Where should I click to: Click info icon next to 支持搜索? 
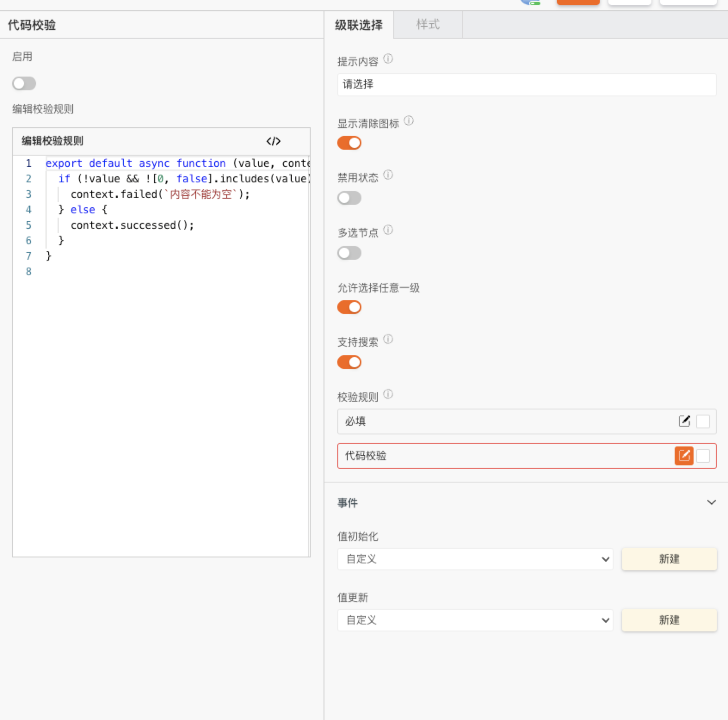(388, 339)
